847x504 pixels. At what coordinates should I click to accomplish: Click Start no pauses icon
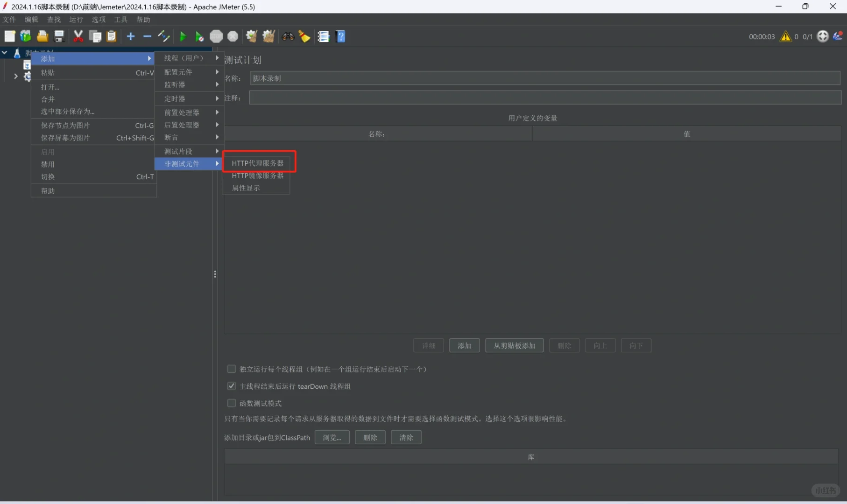pos(199,36)
